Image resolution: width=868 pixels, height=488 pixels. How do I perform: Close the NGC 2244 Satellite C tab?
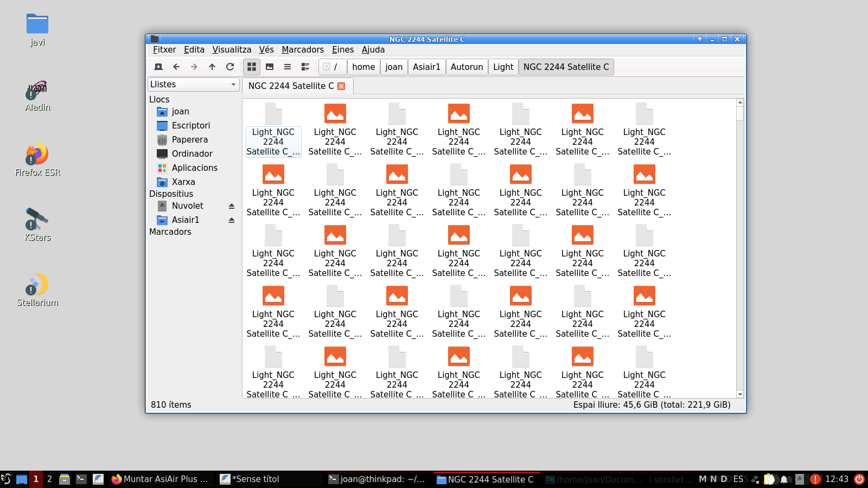click(341, 86)
